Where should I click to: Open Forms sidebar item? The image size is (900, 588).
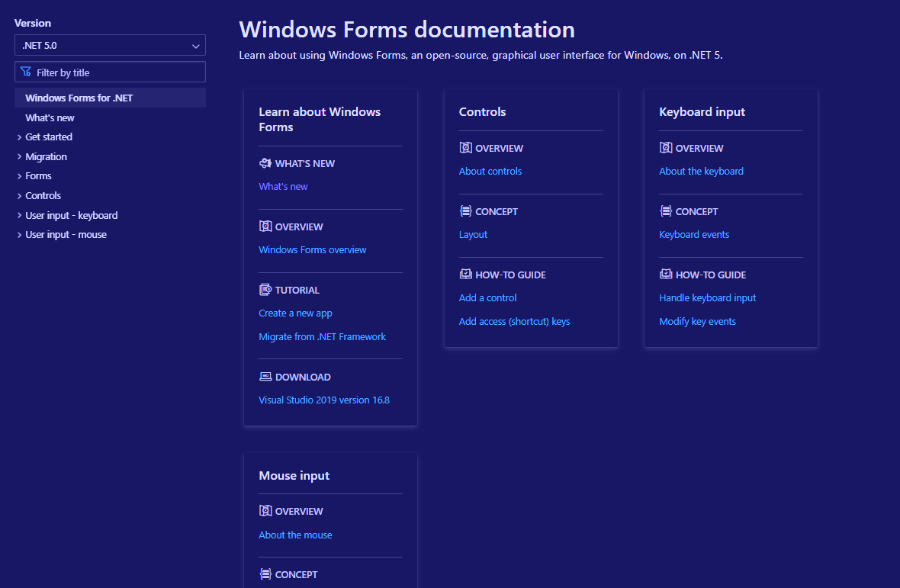[x=38, y=176]
